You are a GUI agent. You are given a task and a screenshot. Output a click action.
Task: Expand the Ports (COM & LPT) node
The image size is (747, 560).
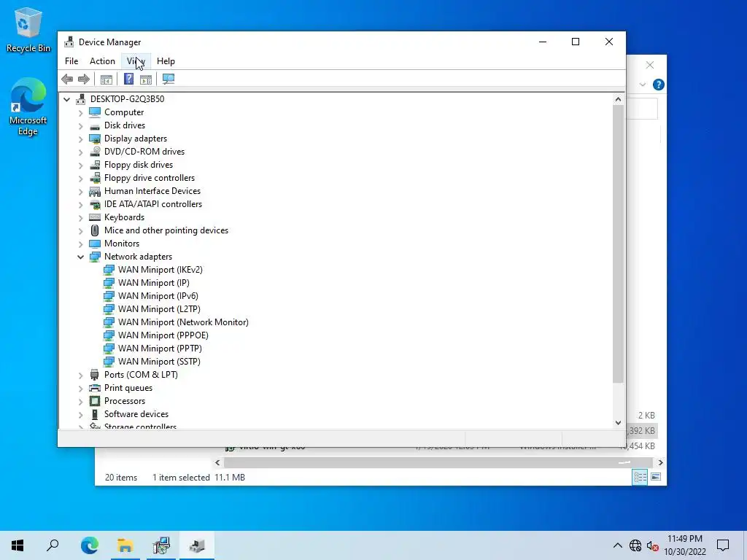[x=80, y=376]
